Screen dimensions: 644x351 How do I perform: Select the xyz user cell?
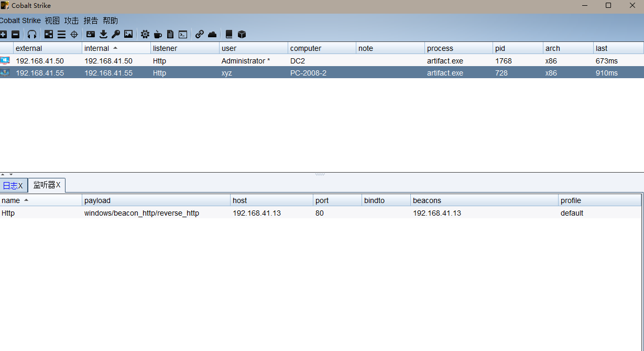[254, 73]
